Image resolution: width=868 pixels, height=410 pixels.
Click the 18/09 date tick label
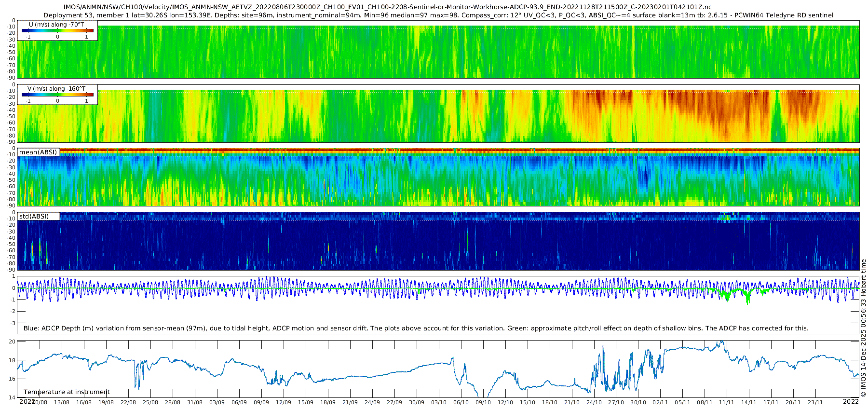328,402
